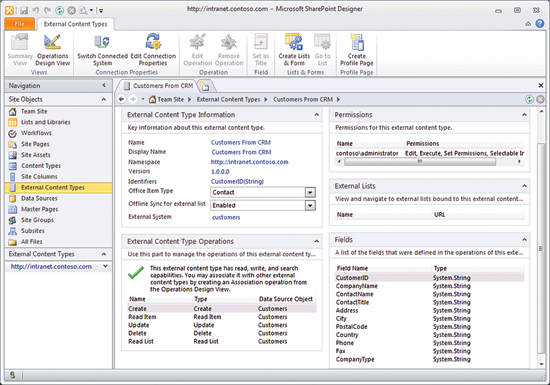Collapse the Navigation pane
The height and width of the screenshot is (385, 550).
pos(104,86)
